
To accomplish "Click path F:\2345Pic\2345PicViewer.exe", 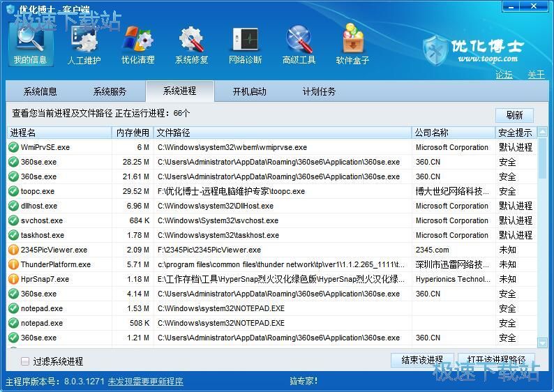I will click(209, 250).
